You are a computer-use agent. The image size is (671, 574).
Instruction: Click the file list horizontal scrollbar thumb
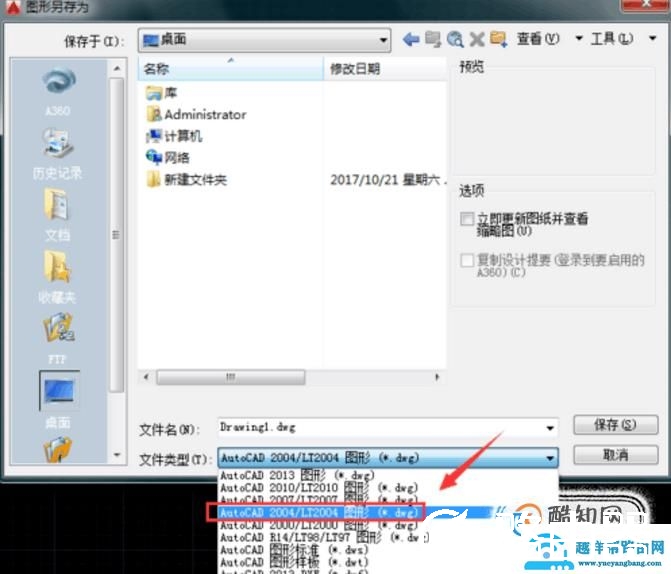click(x=231, y=377)
